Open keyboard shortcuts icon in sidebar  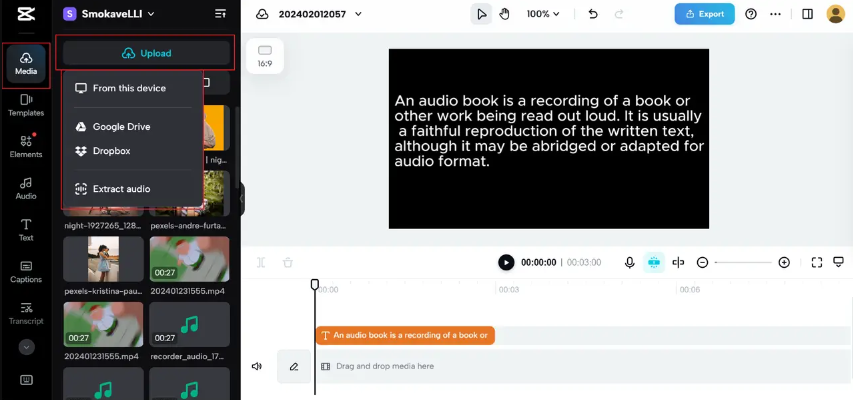(26, 380)
